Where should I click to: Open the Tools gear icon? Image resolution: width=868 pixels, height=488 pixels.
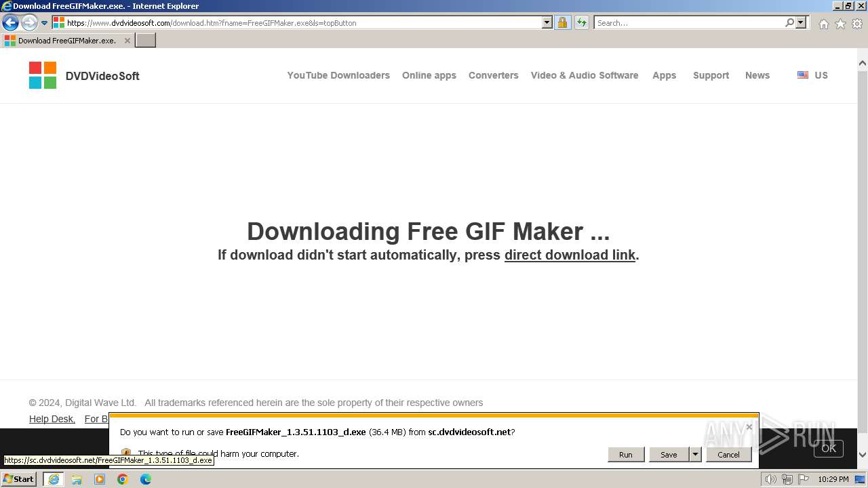[857, 24]
